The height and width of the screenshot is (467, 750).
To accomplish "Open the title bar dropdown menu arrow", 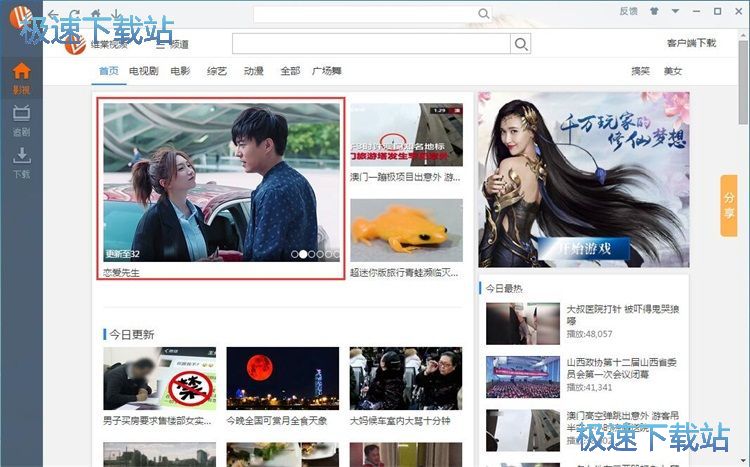I will click(x=675, y=11).
